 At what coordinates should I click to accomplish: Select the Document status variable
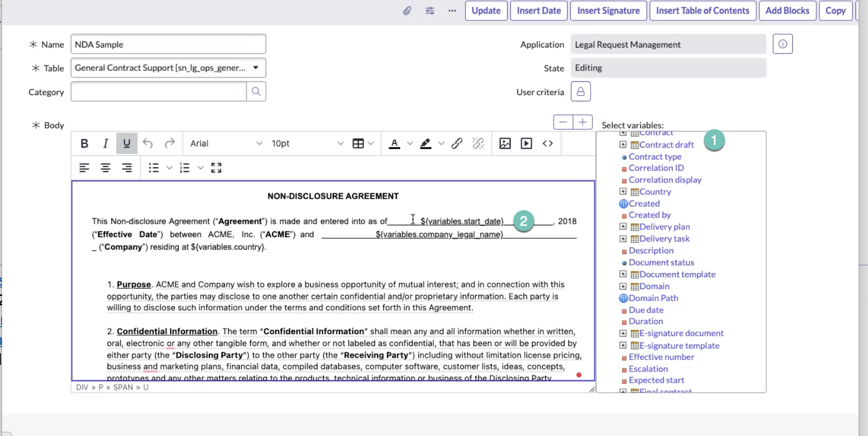point(661,262)
